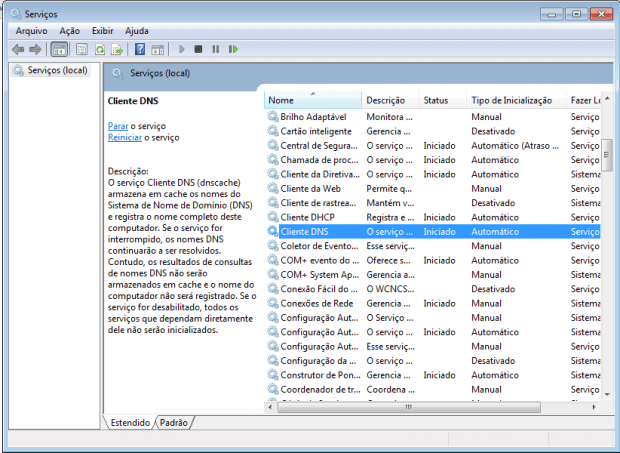
Task: Select the Cartão inteligente service row
Action: coord(433,131)
